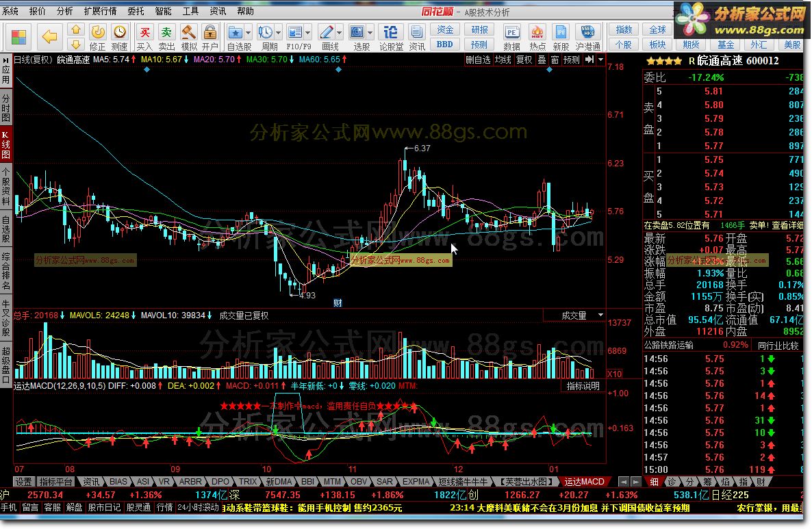Image resolution: width=812 pixels, height=529 pixels.
Task: Open the 分时图 sidebar tab
Action: [x=5, y=107]
